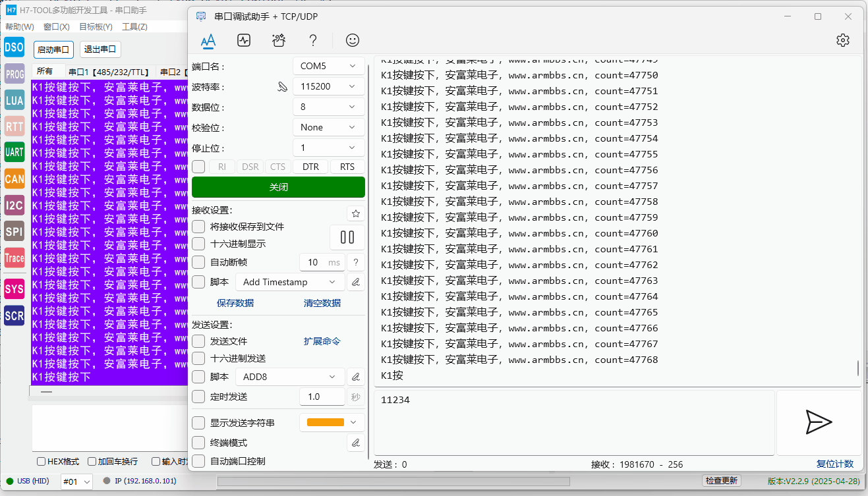Click 启动串口 button in H7-TOOL
The width and height of the screenshot is (868, 496).
coord(53,49)
